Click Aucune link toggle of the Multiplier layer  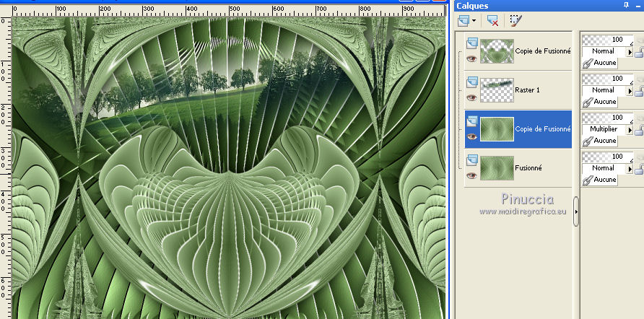click(x=600, y=141)
